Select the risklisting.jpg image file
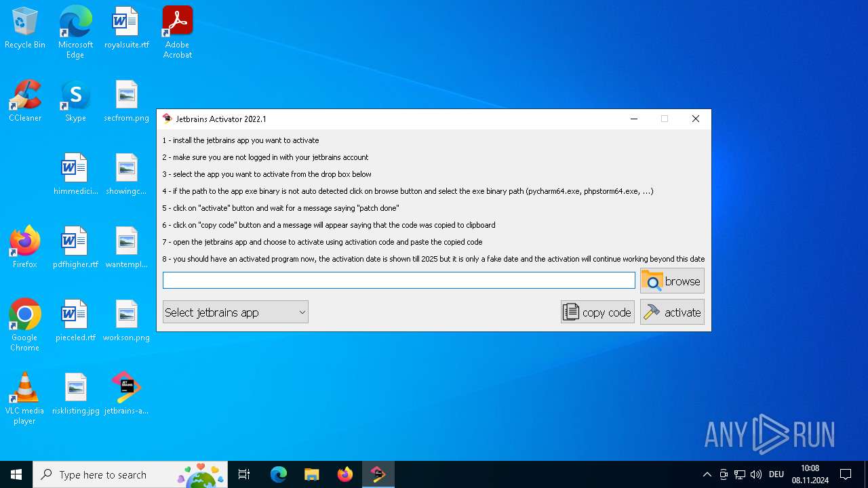 click(75, 394)
